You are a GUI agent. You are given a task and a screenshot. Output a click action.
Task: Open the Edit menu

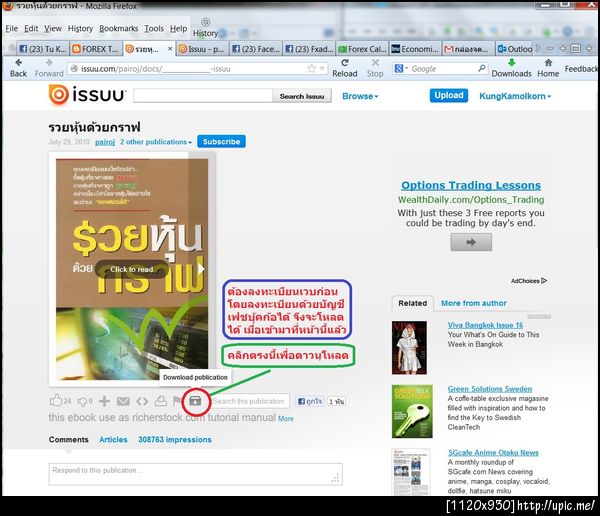[31, 28]
